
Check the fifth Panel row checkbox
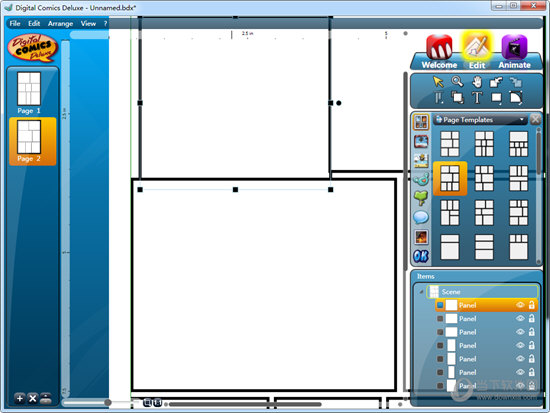440,359
